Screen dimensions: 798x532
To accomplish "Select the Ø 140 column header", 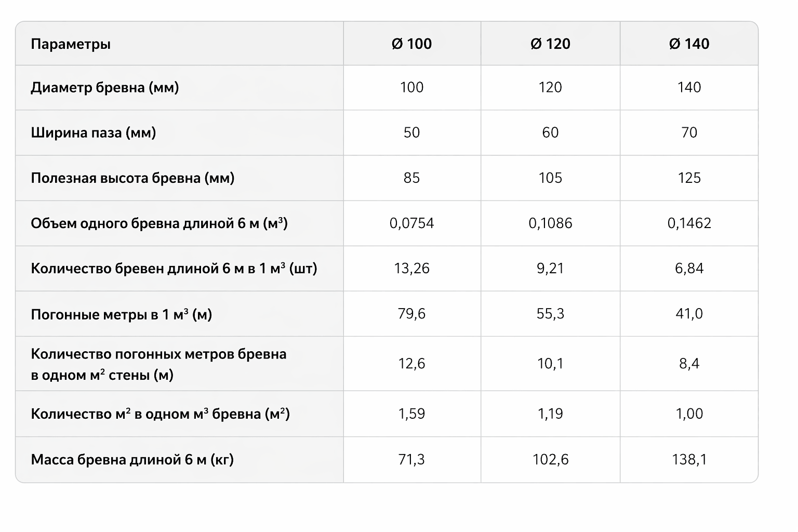I will (689, 44).
